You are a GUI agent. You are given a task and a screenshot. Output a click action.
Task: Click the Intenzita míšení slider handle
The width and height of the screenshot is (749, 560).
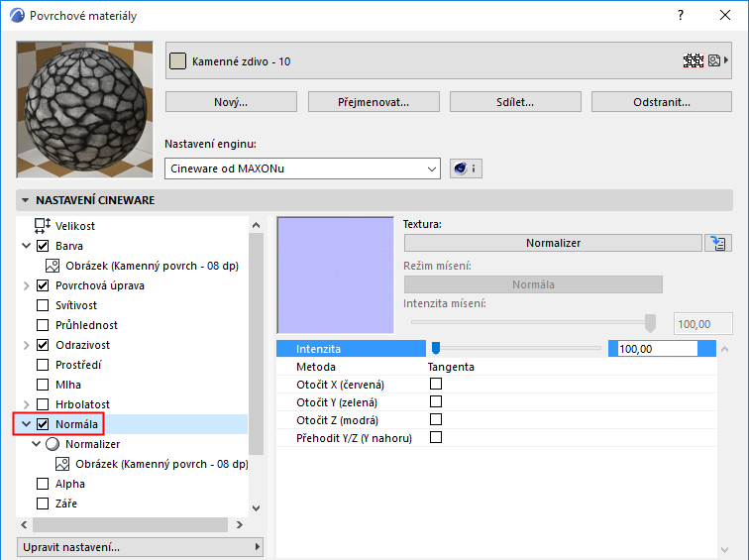pos(650,323)
